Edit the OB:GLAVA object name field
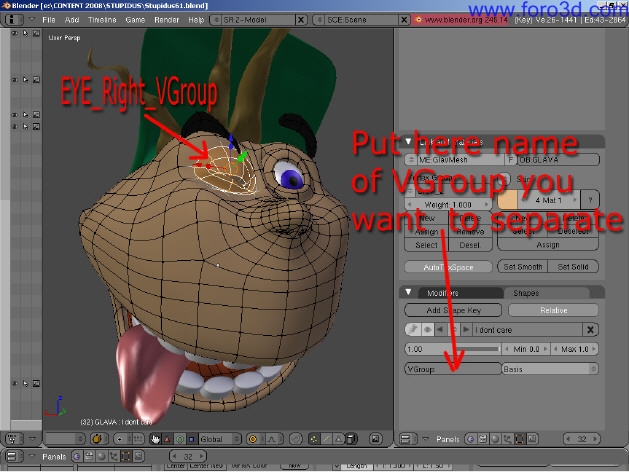The width and height of the screenshot is (629, 472). coord(558,160)
